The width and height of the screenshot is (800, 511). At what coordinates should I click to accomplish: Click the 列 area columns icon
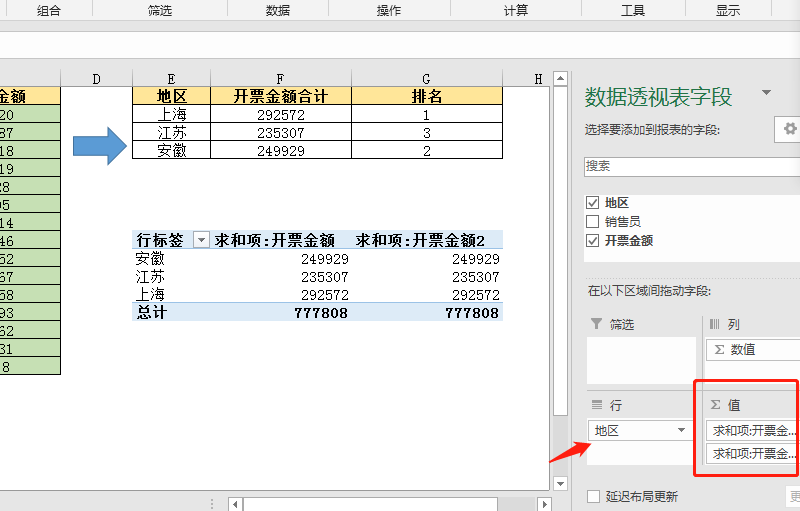[714, 323]
